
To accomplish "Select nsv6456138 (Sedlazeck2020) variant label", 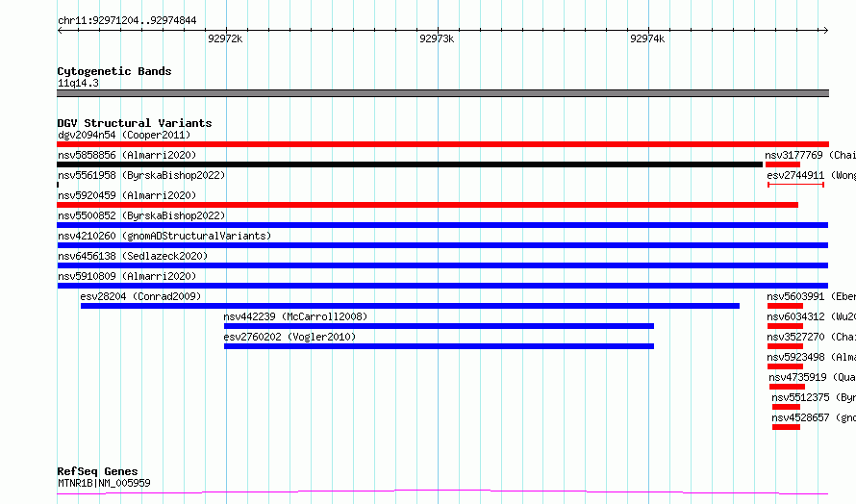I will (x=133, y=256).
